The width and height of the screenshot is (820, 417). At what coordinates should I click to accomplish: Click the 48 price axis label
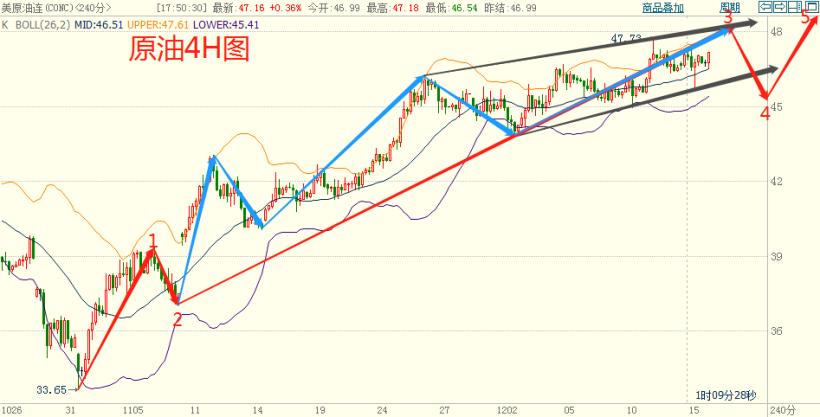777,32
